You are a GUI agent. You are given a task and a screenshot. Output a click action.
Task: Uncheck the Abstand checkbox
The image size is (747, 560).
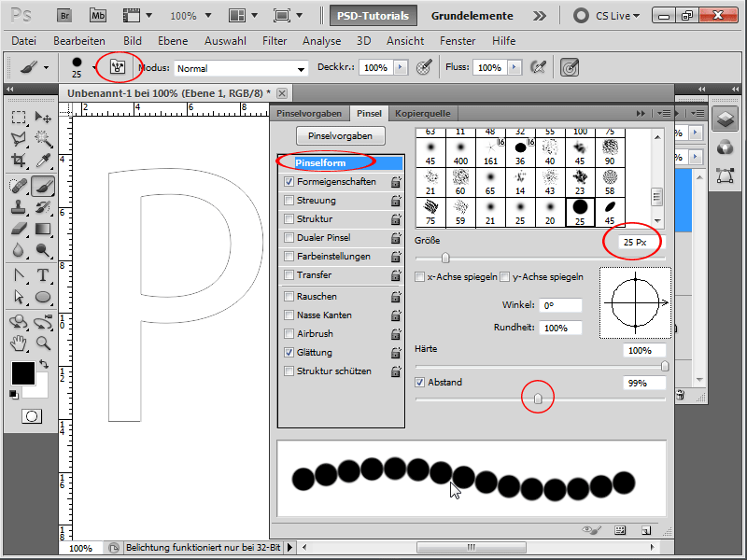[419, 382]
